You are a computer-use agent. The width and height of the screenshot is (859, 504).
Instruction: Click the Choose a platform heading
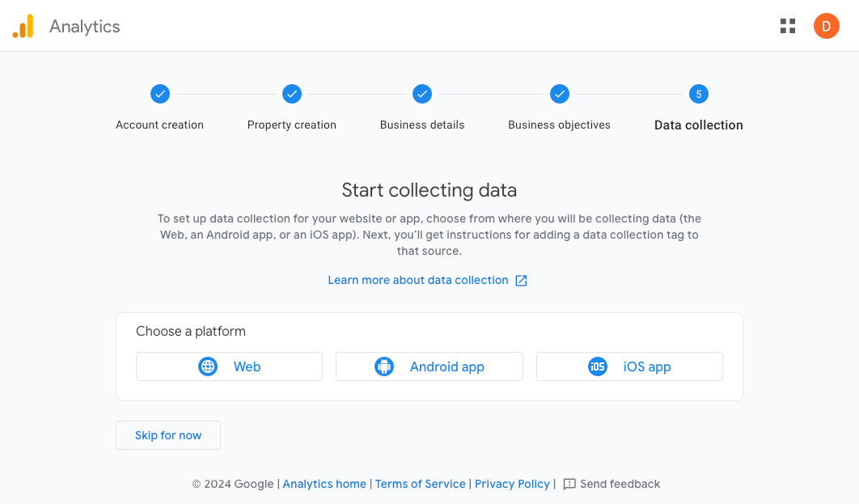tap(191, 331)
